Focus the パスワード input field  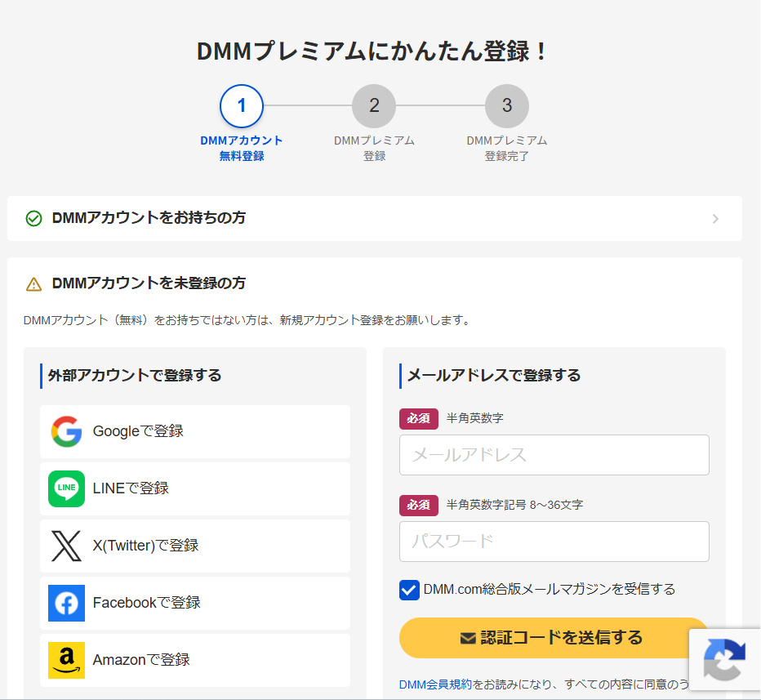coord(554,542)
